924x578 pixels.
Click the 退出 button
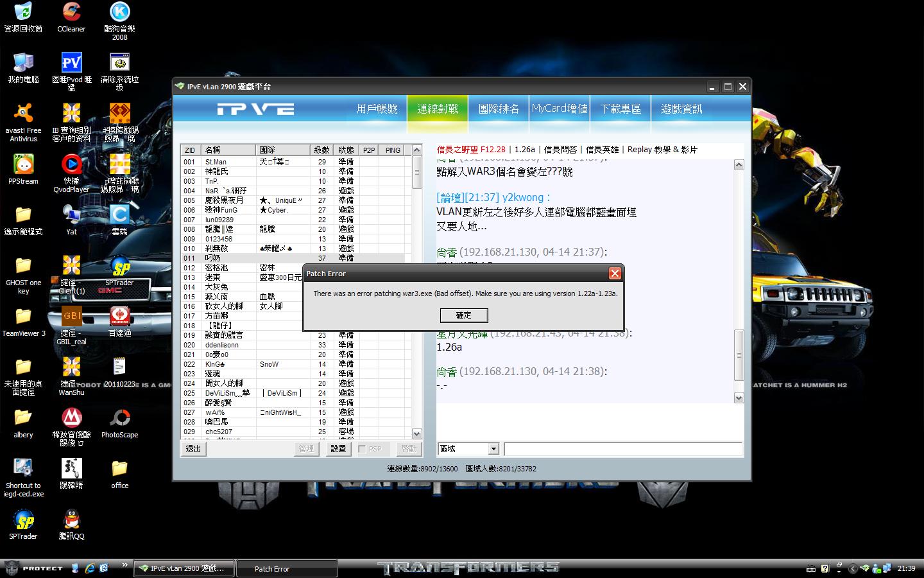coord(193,449)
